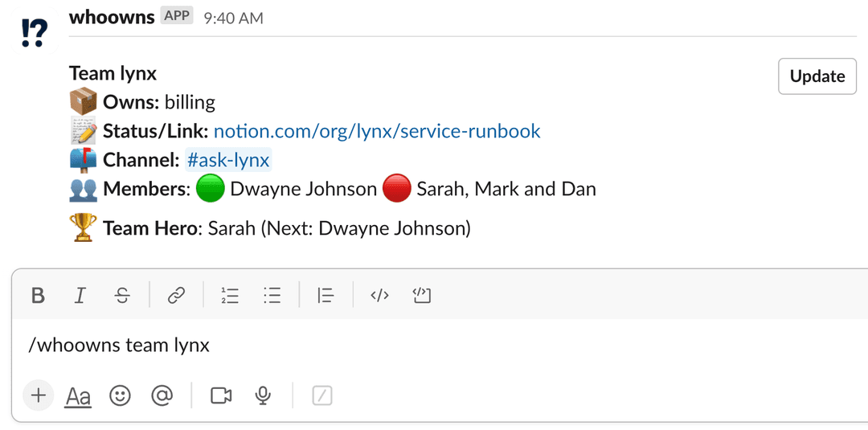This screenshot has height=430, width=868.
Task: Insert a hyperlink in message
Action: [176, 296]
